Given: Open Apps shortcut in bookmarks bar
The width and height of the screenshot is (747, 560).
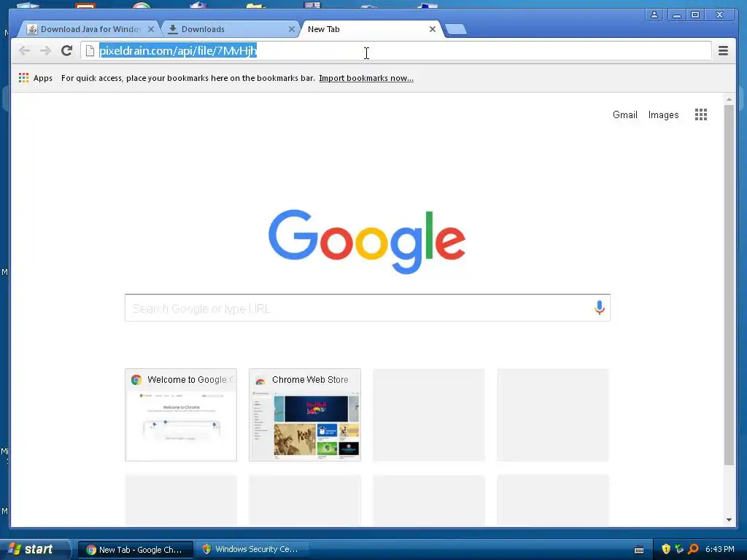Looking at the screenshot, I should pos(36,78).
